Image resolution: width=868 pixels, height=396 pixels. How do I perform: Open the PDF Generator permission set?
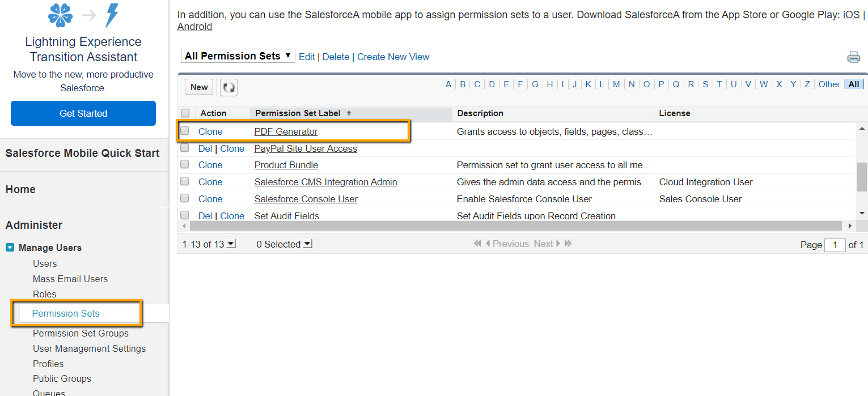286,131
